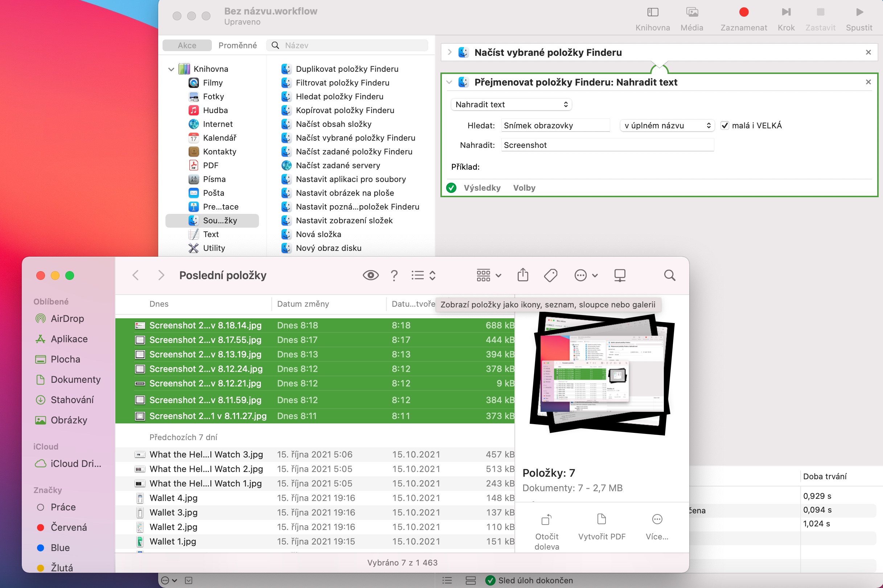Open the Nahradit text dropdown
This screenshot has width=883, height=588.
coord(511,105)
